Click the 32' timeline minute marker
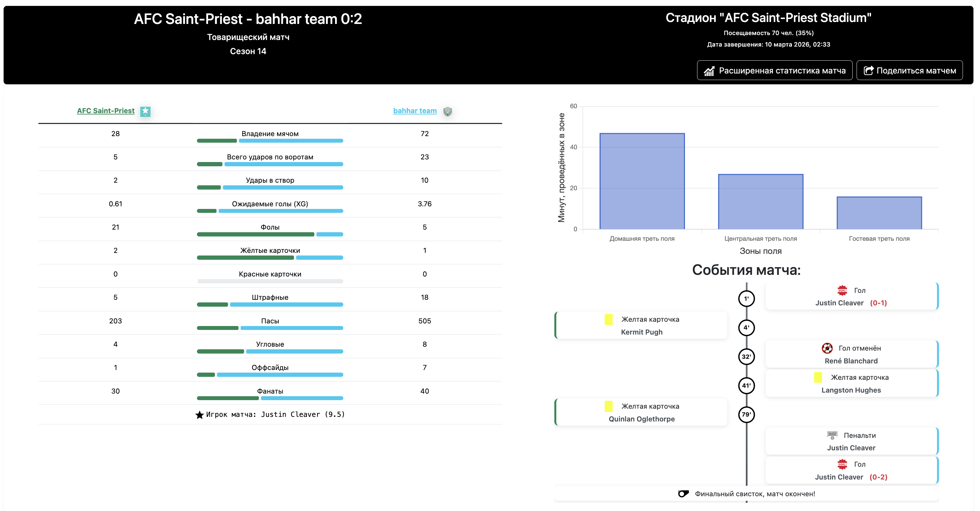Screen dimensions: 980x511 [x=746, y=357]
